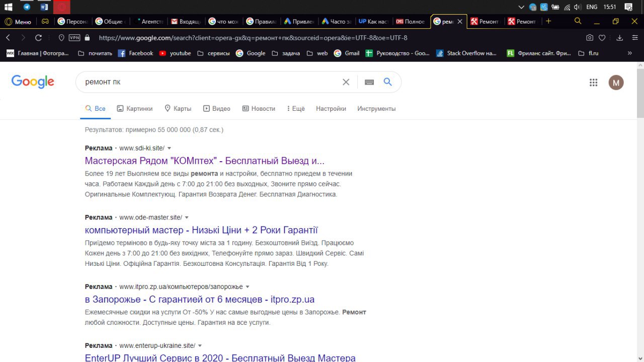This screenshot has width=644, height=362.
Task: Submit search with blue magnifier icon
Action: [387, 82]
